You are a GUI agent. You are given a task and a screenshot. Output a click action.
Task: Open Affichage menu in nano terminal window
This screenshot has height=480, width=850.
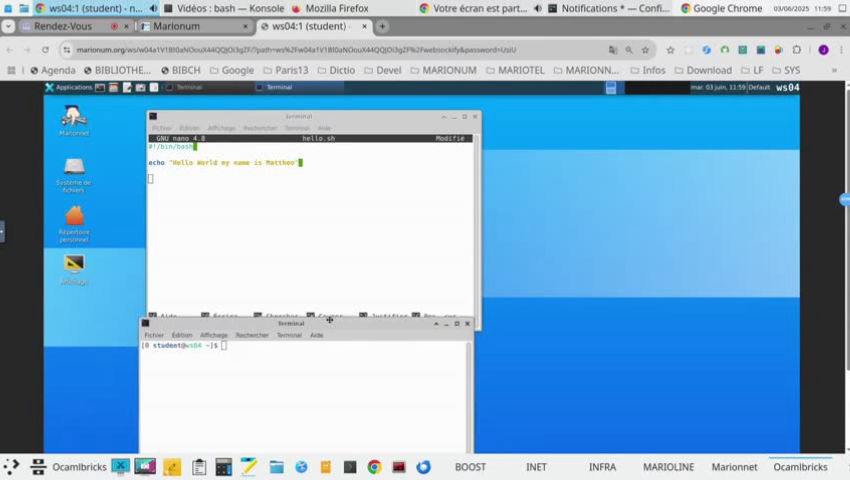pos(221,128)
